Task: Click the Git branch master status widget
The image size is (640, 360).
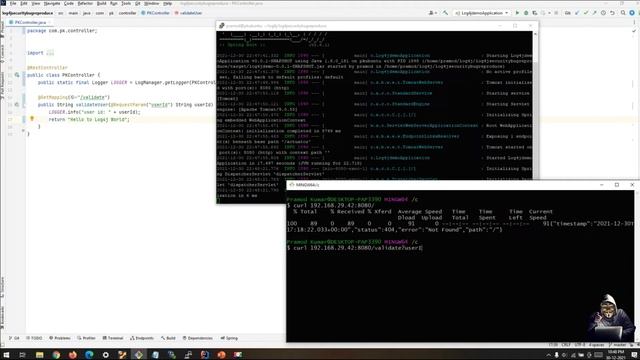Action: point(619,345)
